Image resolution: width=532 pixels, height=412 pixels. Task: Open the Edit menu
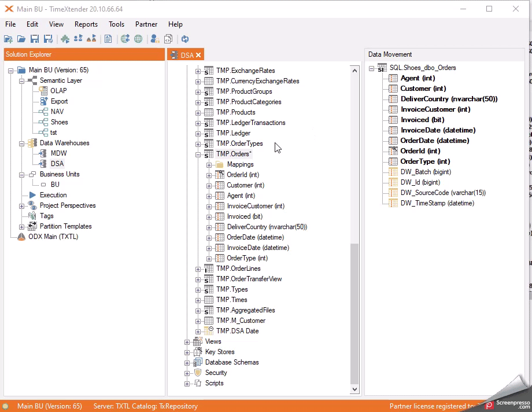(x=32, y=24)
